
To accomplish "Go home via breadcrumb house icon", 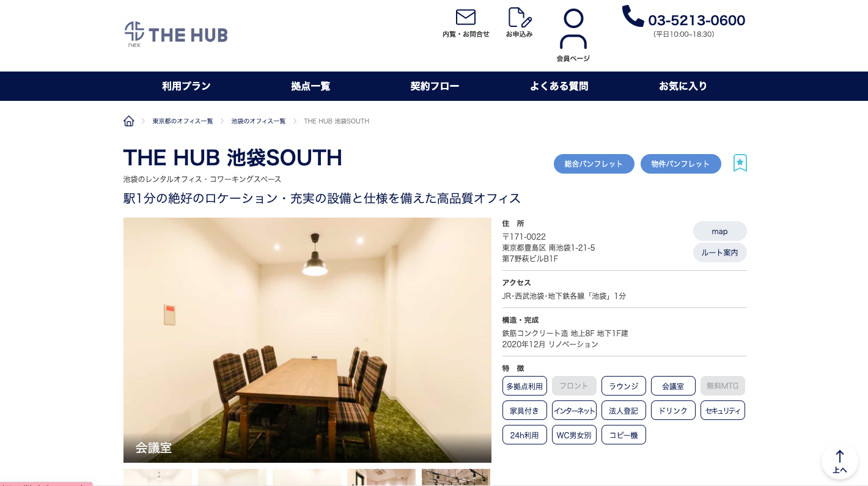I will pos(129,121).
